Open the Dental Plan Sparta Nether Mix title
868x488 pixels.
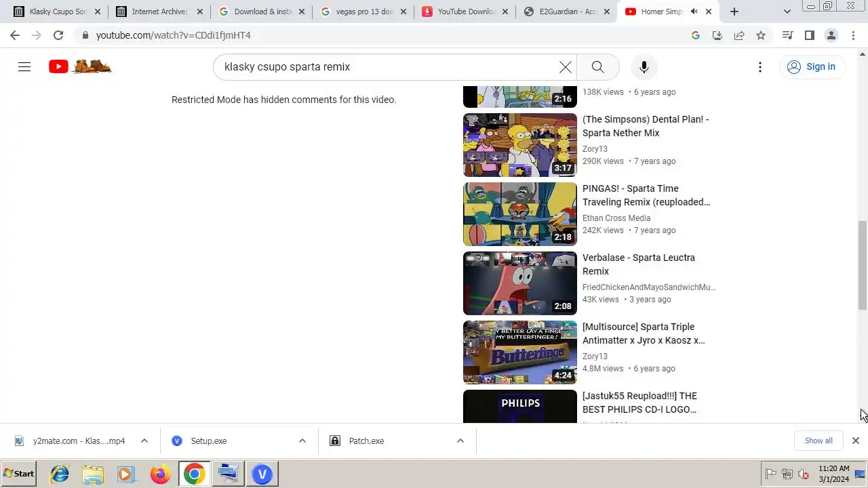(646, 126)
